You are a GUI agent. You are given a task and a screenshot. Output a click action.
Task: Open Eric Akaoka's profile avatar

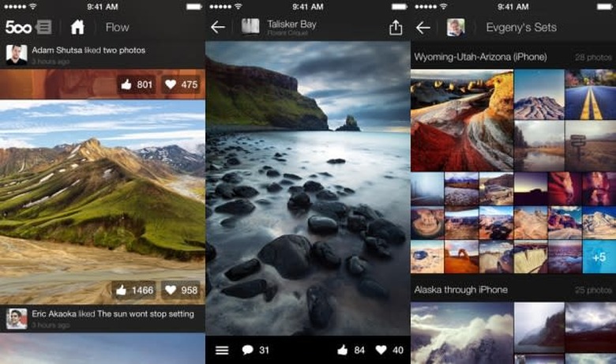click(16, 318)
